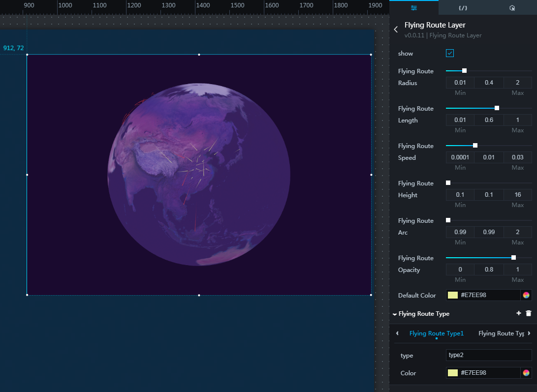Click the bottom-right selection handle of widget
The width and height of the screenshot is (537, 392).
click(x=371, y=295)
